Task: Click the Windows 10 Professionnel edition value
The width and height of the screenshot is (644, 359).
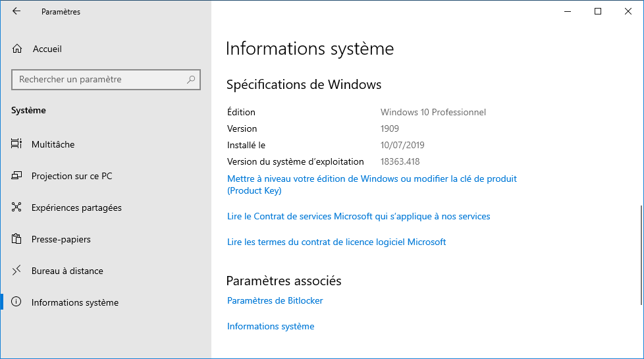Action: coord(433,112)
